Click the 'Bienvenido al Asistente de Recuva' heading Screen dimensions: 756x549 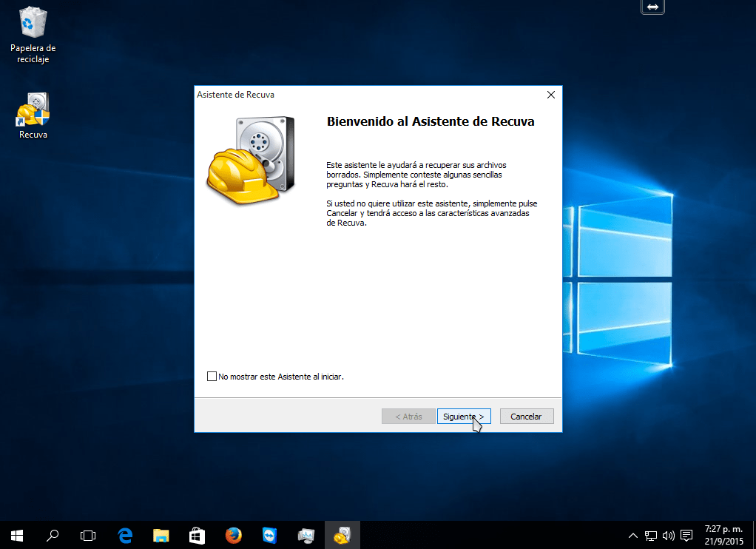coord(431,121)
